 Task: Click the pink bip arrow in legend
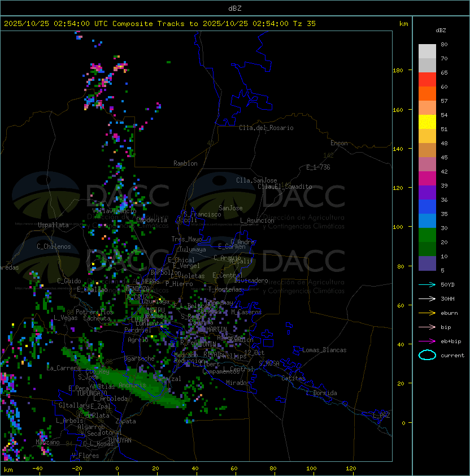coord(427,327)
